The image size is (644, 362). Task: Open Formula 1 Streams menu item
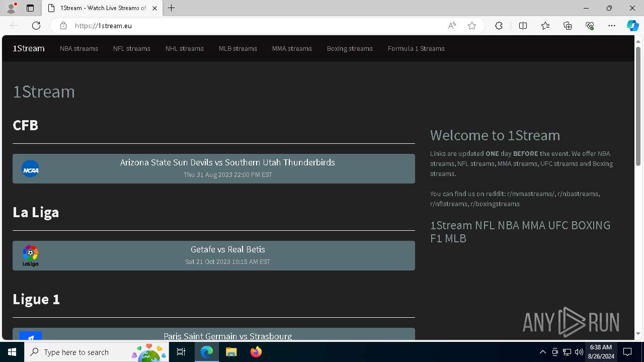coord(416,48)
